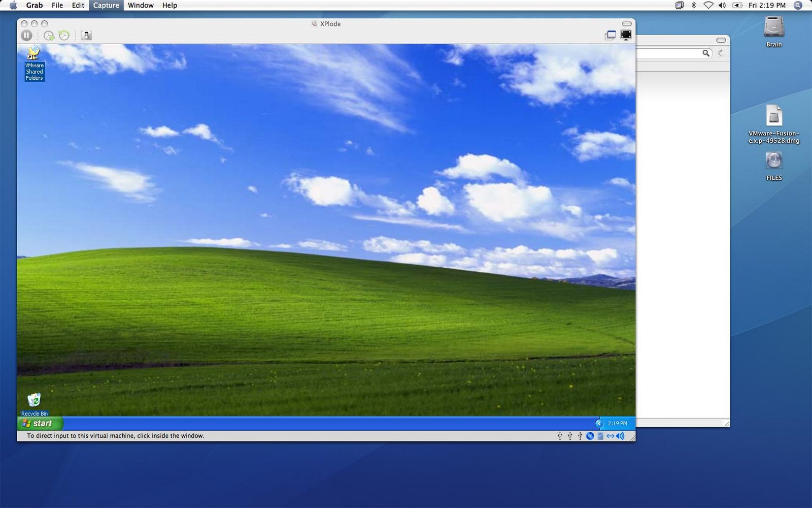Click the Take Snapshot clock icon
The width and height of the screenshot is (812, 508).
click(x=49, y=36)
